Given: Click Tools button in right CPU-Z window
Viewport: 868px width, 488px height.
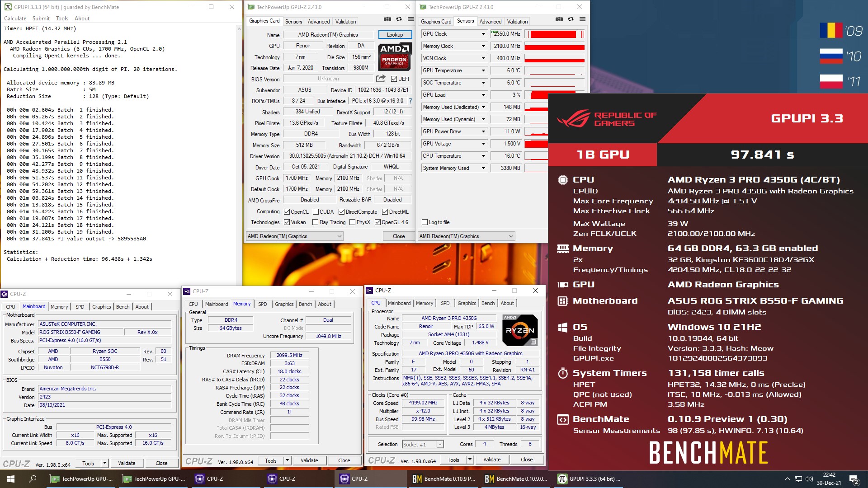Looking at the screenshot, I should pos(453,459).
